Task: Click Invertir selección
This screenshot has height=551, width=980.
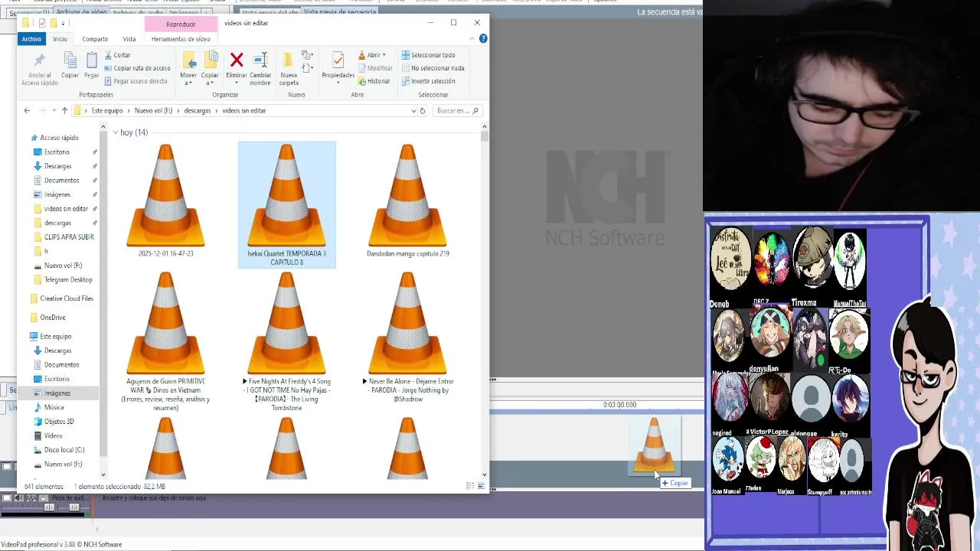Action: [428, 81]
